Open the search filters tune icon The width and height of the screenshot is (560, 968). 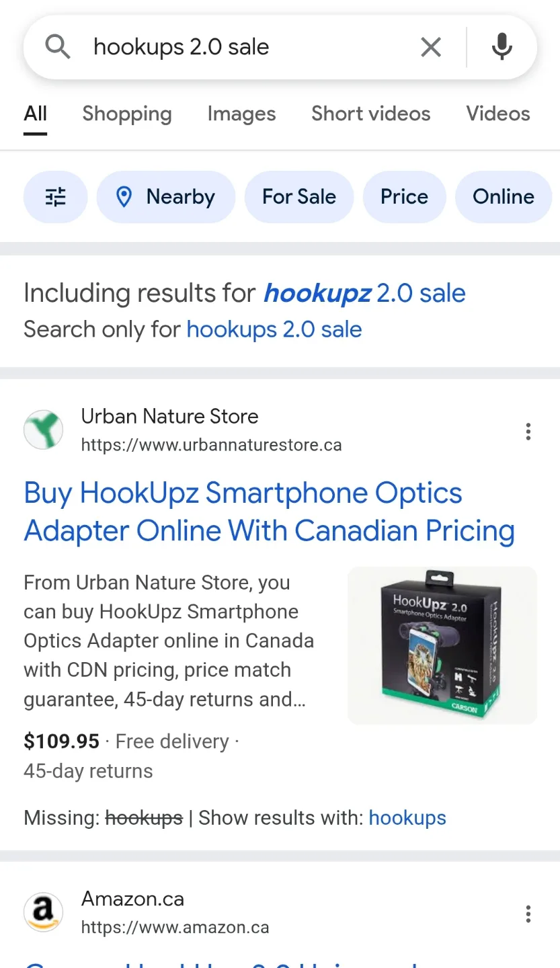pyautogui.click(x=56, y=196)
